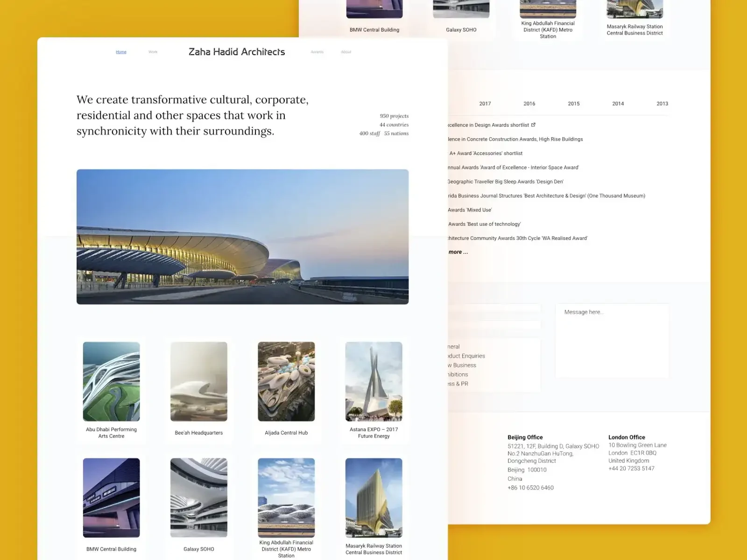The height and width of the screenshot is (560, 747).
Task: Click 'BMW Central Building' caption in front window
Action: tap(111, 549)
